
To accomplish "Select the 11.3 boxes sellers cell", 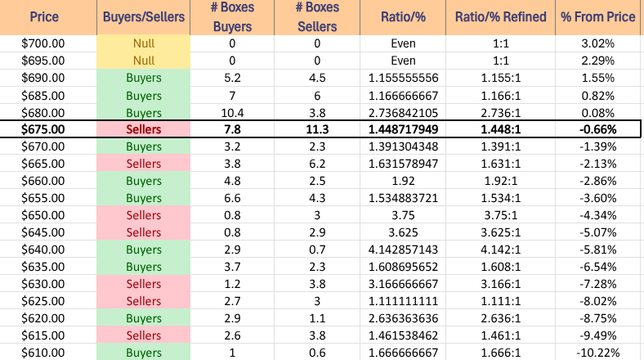I will (316, 129).
